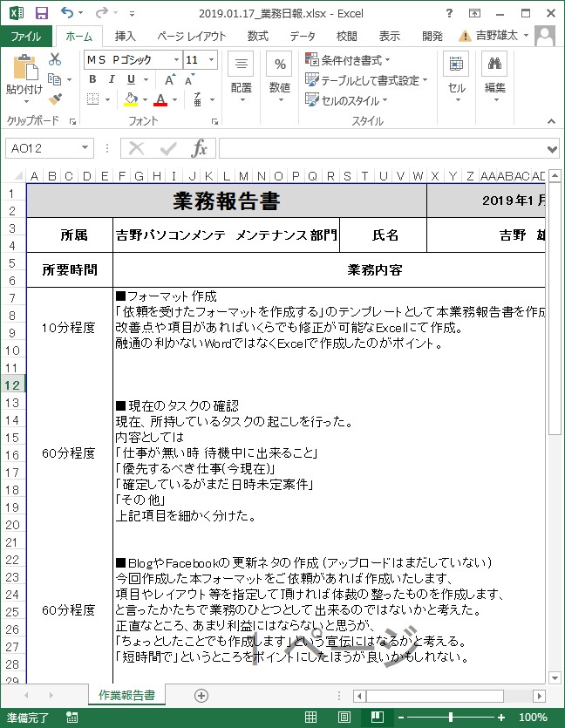Switch to the Review (校閲) tab
This screenshot has width=565, height=728.
[x=346, y=37]
